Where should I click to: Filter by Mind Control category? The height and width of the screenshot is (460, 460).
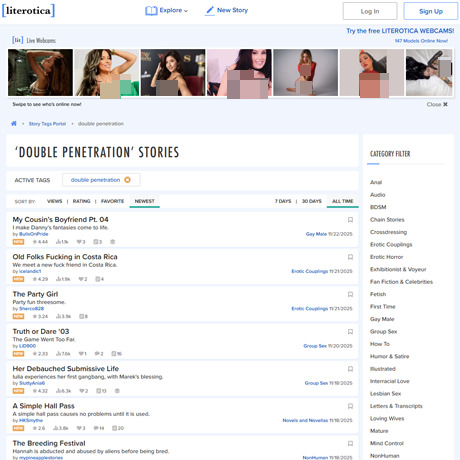coord(387,443)
